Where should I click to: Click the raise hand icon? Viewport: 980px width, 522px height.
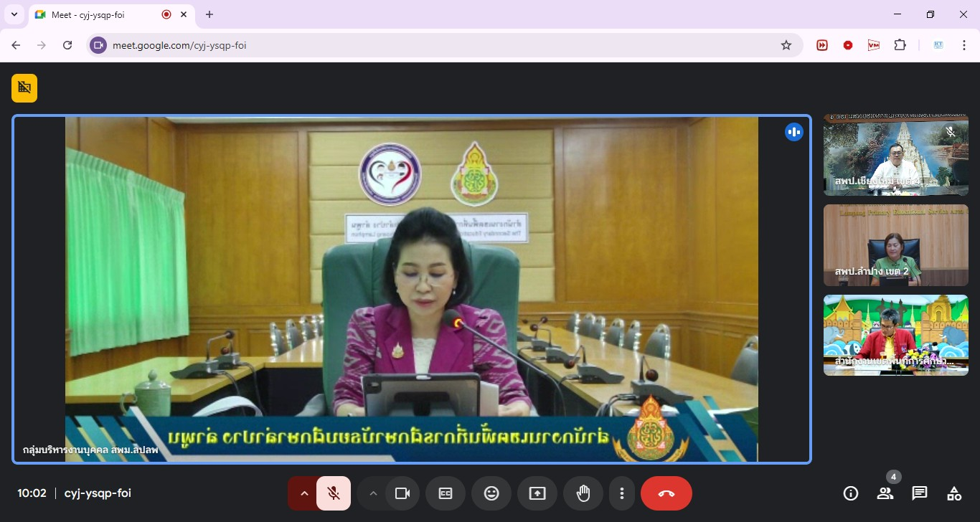click(x=583, y=493)
